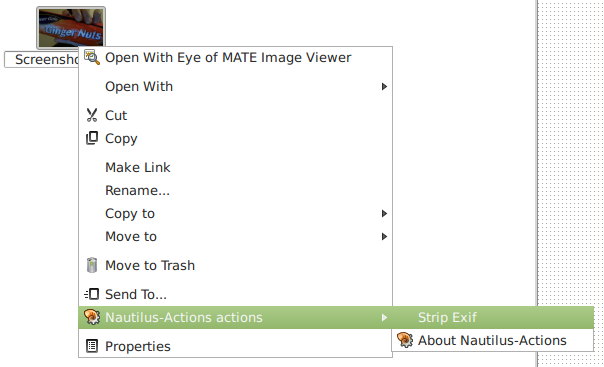Image resolution: width=604 pixels, height=367 pixels.
Task: Click the Copy pages icon
Action: [92, 138]
